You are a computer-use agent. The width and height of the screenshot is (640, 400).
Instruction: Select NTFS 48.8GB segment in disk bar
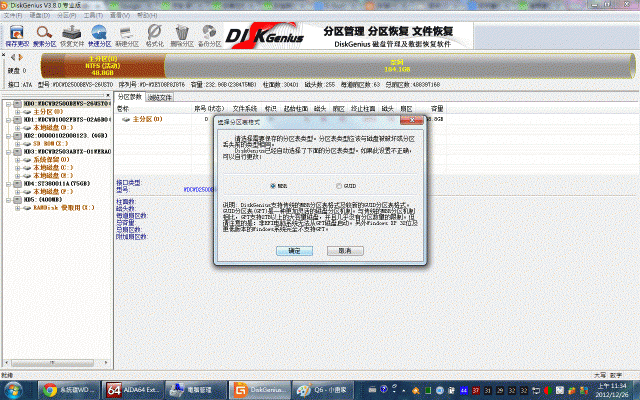pyautogui.click(x=103, y=66)
